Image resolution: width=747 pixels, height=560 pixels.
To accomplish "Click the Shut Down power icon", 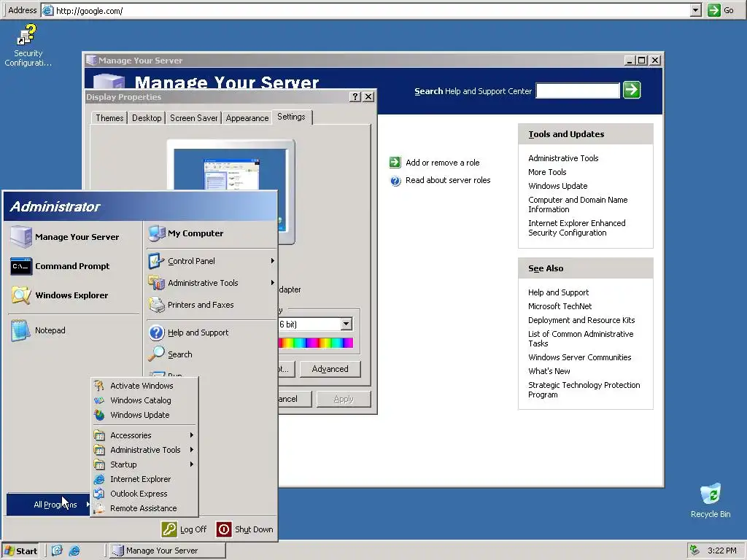I will click(x=224, y=529).
